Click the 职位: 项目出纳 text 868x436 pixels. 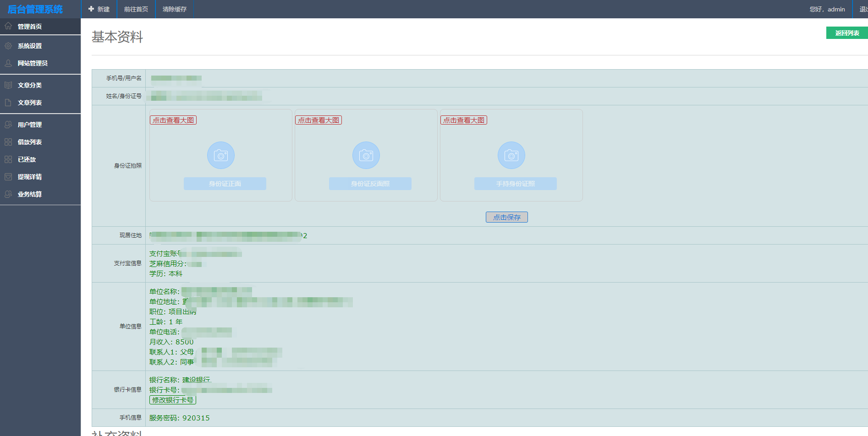click(173, 311)
